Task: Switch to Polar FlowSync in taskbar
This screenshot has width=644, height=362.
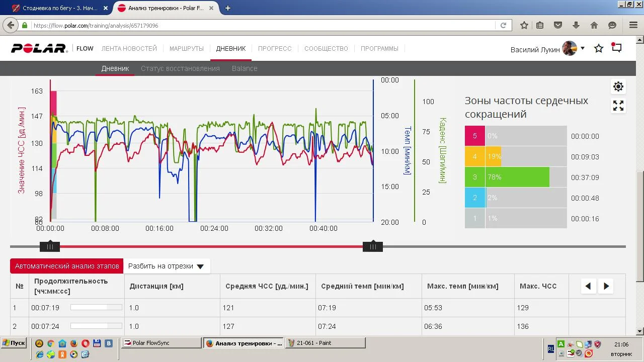Action: coord(161,343)
